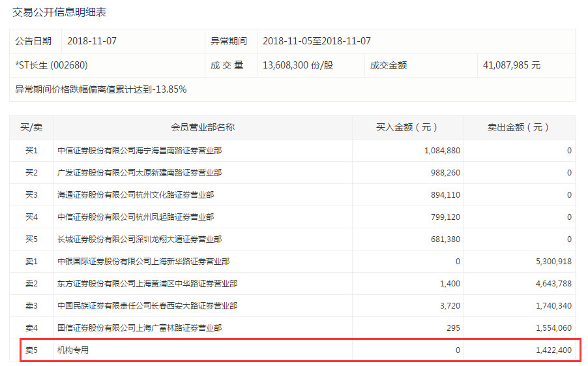Click buy amount 894,110

[x=445, y=195]
